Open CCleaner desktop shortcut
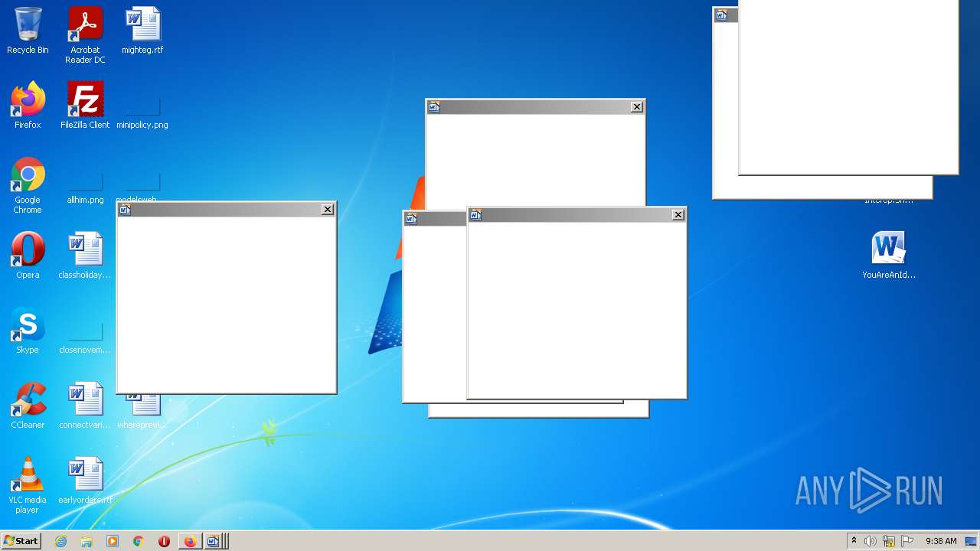 pos(28,406)
